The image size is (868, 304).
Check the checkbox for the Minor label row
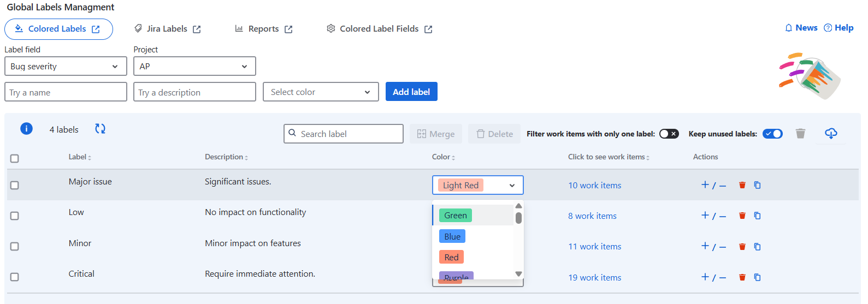tap(15, 247)
